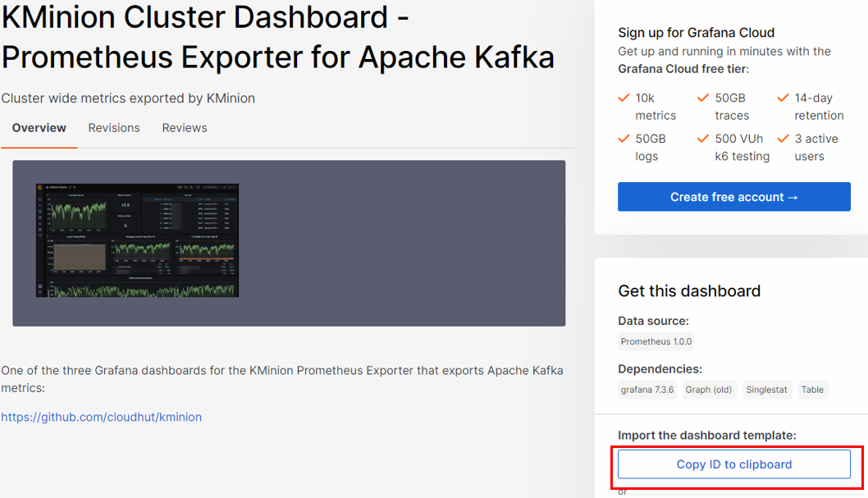Click Copy ID to clipboard button
The width and height of the screenshot is (868, 498).
pos(734,464)
